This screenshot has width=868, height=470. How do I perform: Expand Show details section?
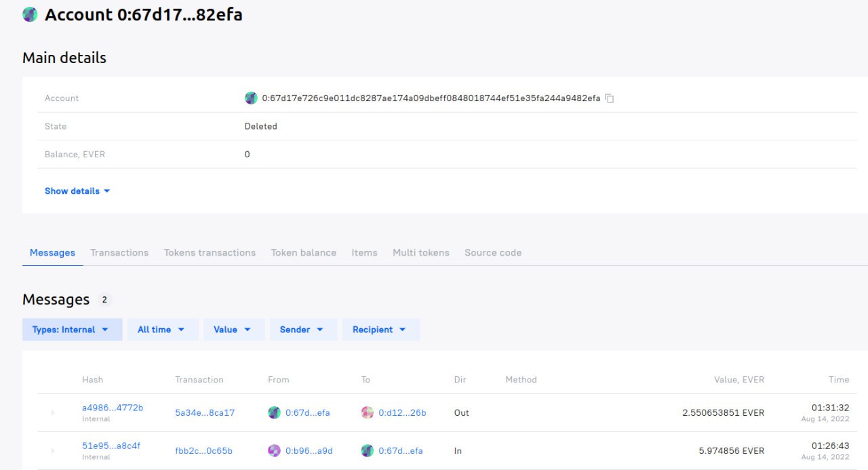pos(77,191)
